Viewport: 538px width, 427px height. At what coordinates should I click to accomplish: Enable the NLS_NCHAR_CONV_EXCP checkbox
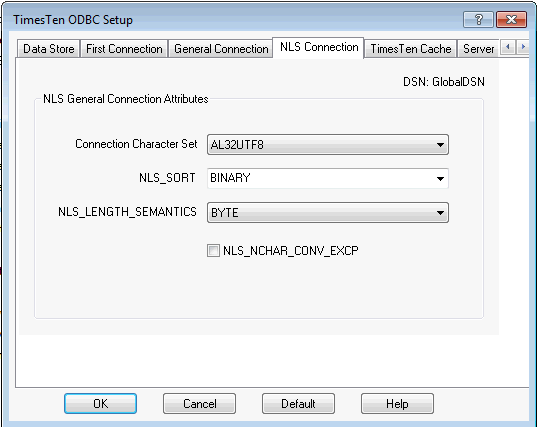pos(213,250)
